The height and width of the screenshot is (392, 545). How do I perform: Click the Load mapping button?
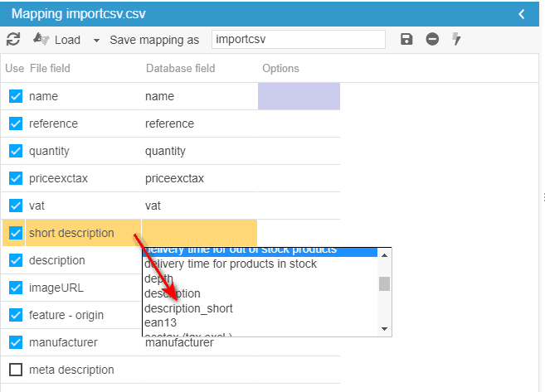[58, 40]
